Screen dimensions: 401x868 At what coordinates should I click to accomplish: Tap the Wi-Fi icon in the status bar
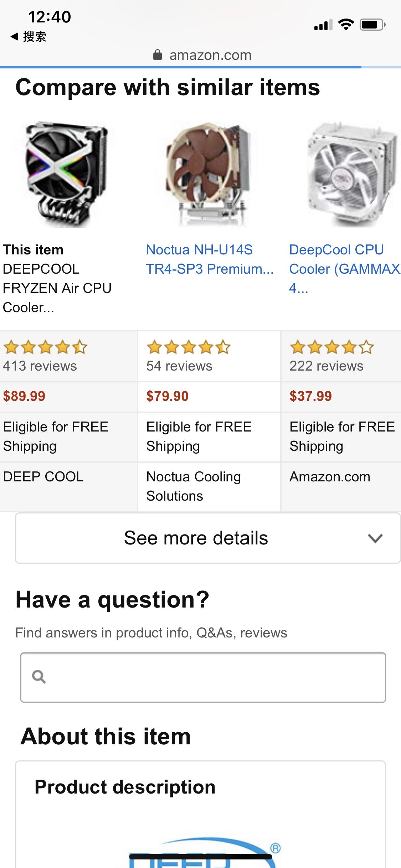(346, 24)
